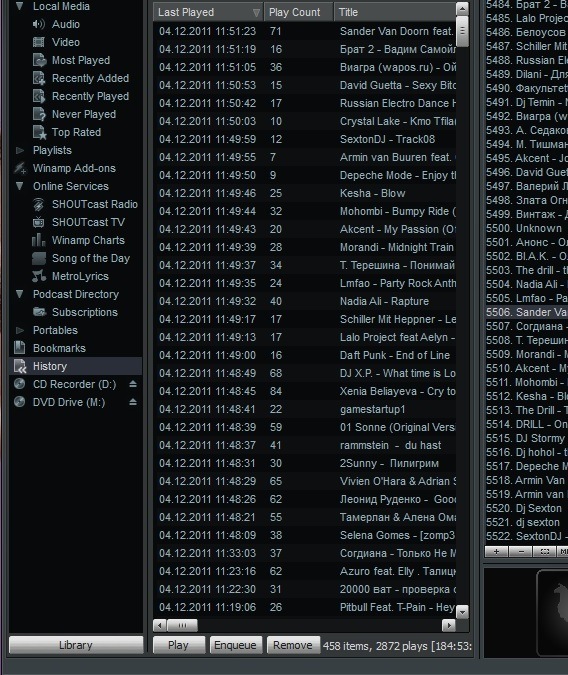Select history row SextonDJ - Track08
The width and height of the screenshot is (568, 675).
305,139
